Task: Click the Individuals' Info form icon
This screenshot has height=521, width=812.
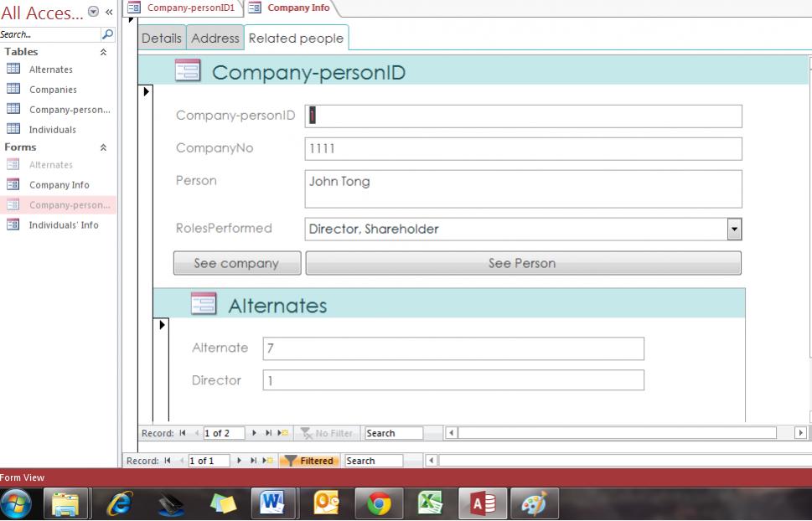Action: [13, 224]
